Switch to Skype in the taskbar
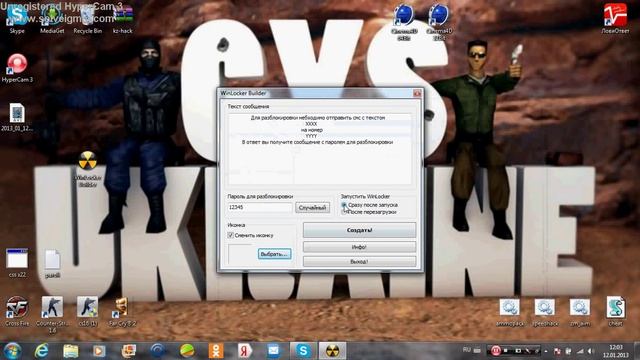 pos(303,351)
